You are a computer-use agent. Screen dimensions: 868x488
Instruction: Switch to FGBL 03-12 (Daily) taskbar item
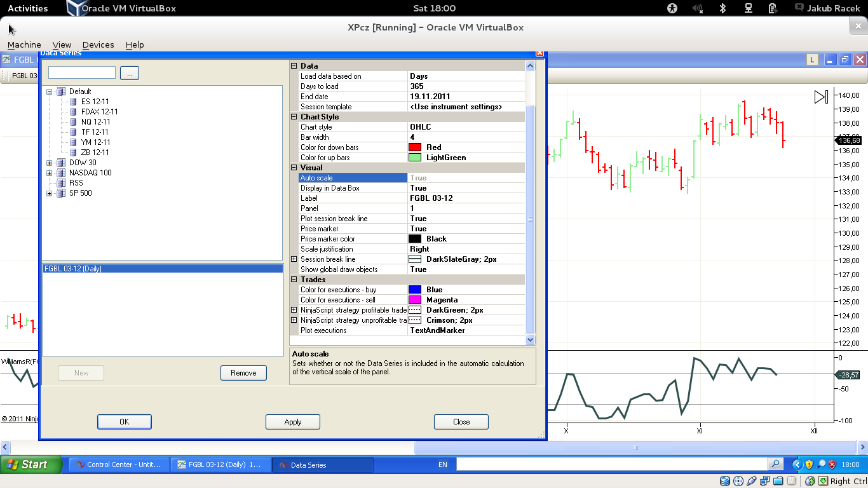[x=220, y=464]
